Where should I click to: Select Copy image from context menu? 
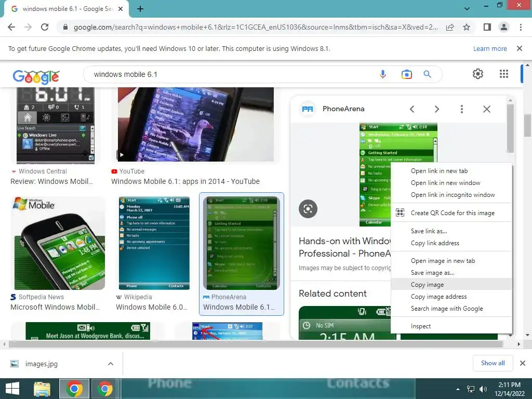(x=451, y=284)
